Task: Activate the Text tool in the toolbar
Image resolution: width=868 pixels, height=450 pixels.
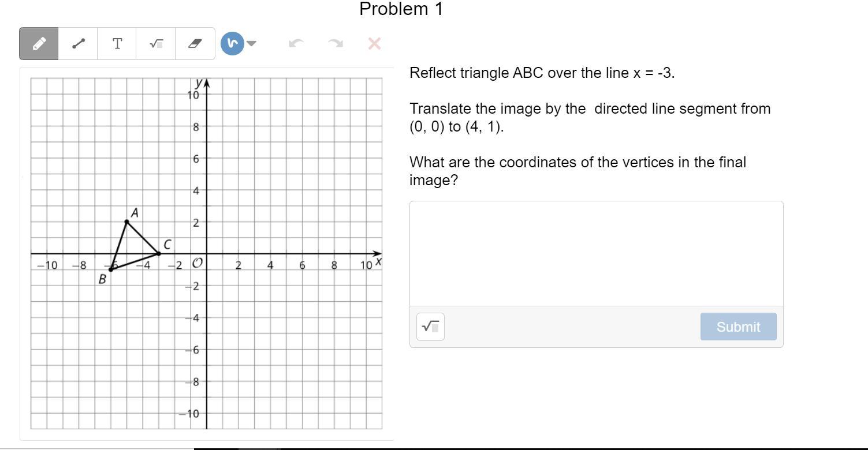Action: click(x=117, y=43)
